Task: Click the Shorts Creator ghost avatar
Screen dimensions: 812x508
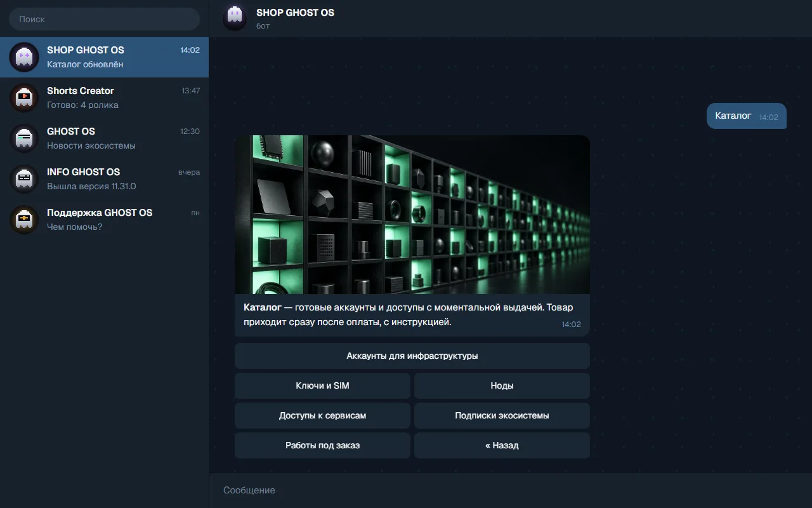Action: 24,98
